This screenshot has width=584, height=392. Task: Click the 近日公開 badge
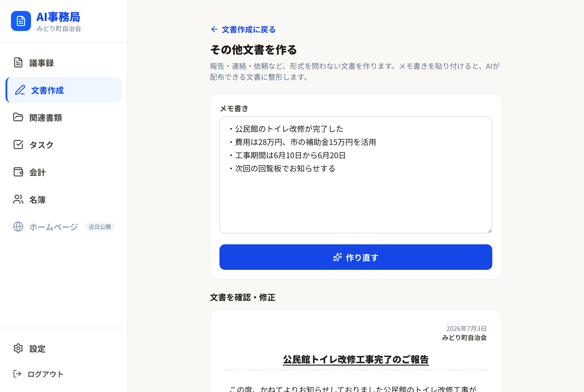(100, 227)
